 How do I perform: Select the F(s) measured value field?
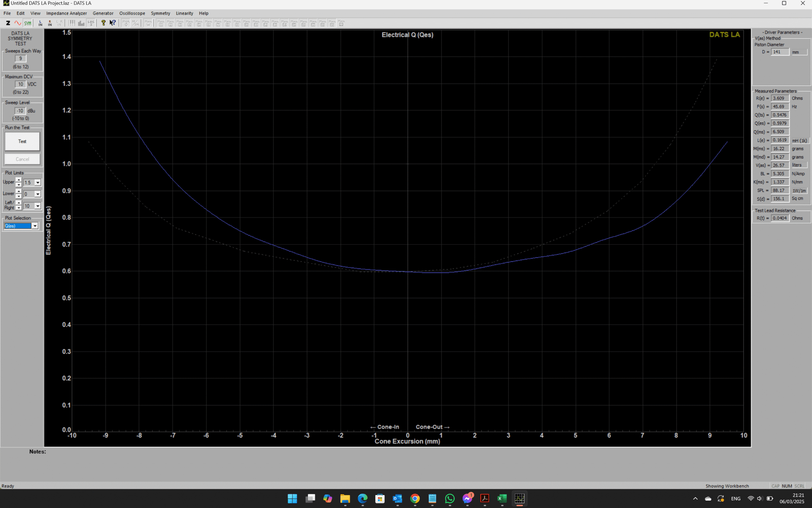point(780,107)
